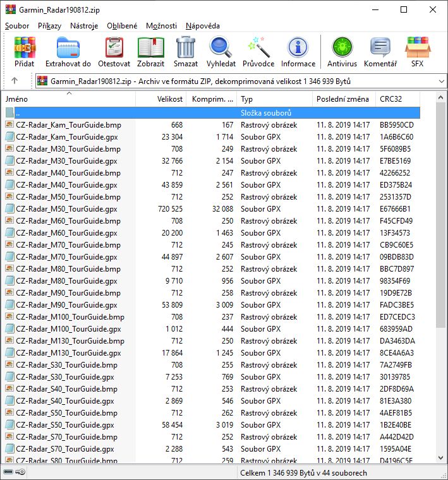The height and width of the screenshot is (480, 448).
Task: Click the WinRAR icon in title bar
Action: click(11, 9)
